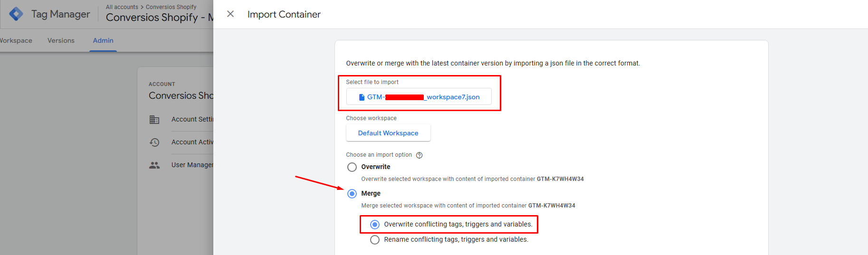This screenshot has width=868, height=255.
Task: Click the Tag Manager title text
Action: pyautogui.click(x=60, y=14)
